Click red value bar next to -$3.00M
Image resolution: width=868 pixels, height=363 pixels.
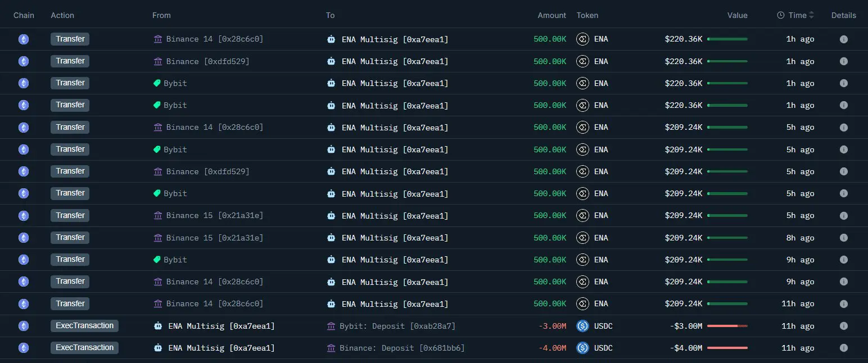pos(727,326)
